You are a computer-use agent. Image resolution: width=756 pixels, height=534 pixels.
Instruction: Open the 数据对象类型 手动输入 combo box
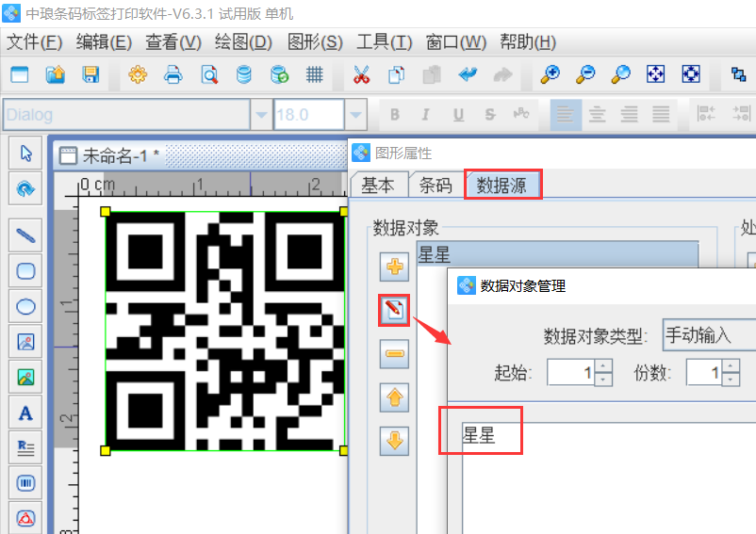coord(709,334)
